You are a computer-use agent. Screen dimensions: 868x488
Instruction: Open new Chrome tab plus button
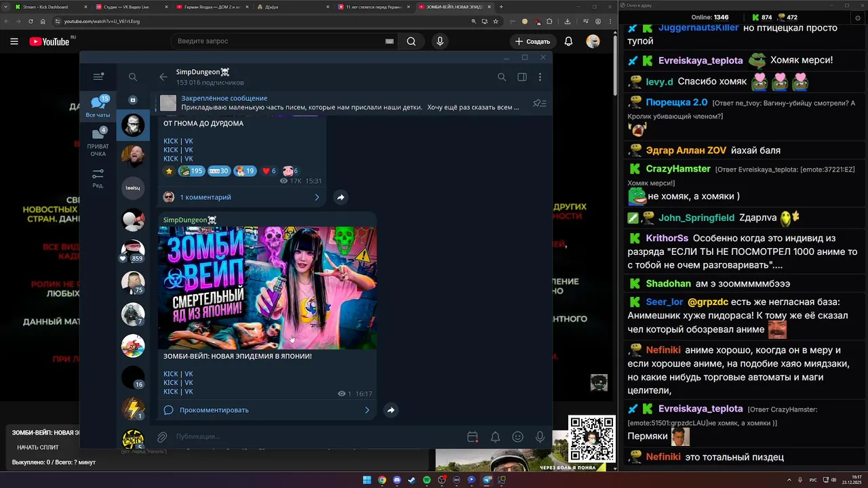tap(501, 7)
